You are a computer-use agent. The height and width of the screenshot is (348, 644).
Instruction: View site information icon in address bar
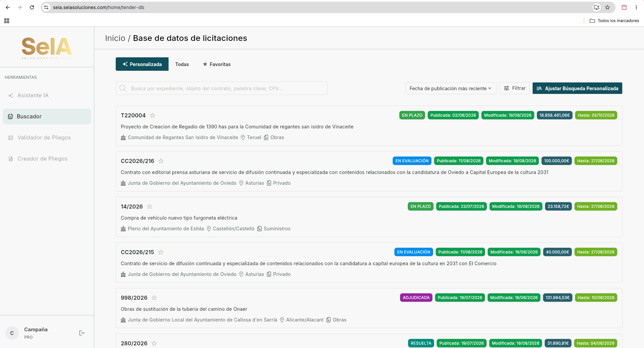(x=47, y=7)
